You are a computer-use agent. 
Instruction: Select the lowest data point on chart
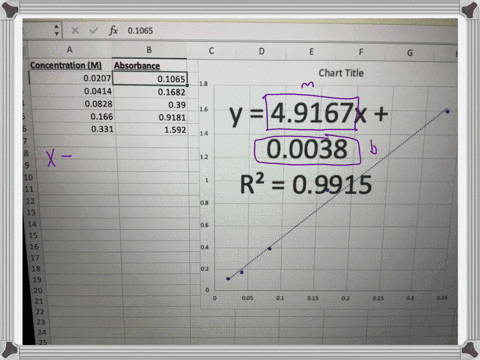point(228,279)
